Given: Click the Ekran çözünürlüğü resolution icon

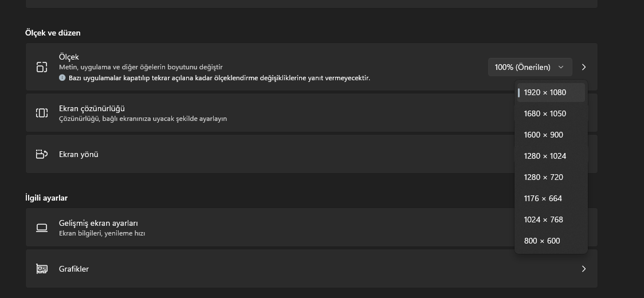Looking at the screenshot, I should click(42, 113).
